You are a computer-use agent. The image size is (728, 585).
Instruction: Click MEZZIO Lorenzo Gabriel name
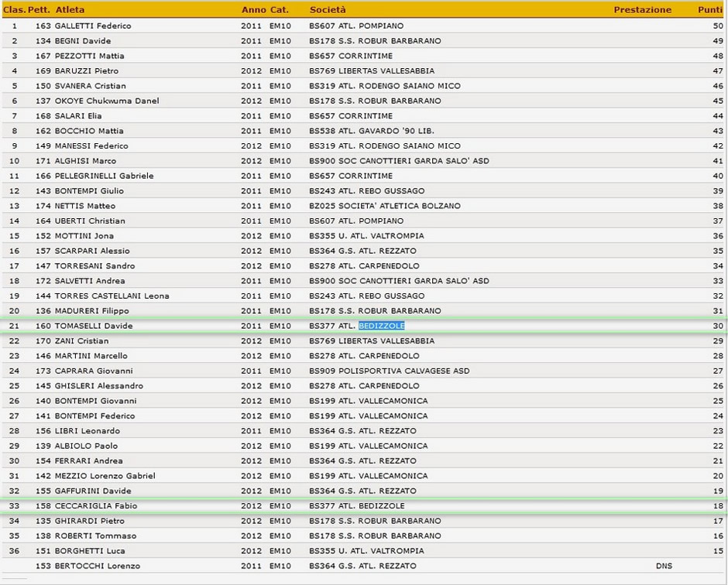[105, 476]
